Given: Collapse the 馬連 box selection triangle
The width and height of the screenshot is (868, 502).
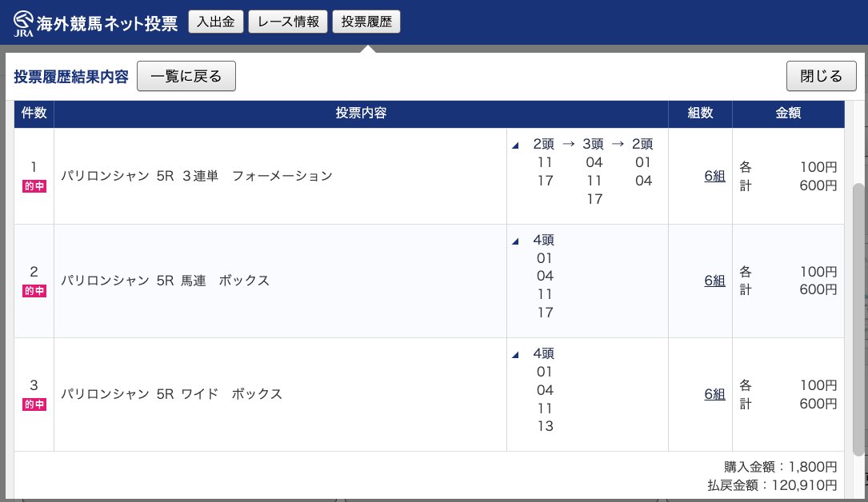Looking at the screenshot, I should tap(515, 241).
